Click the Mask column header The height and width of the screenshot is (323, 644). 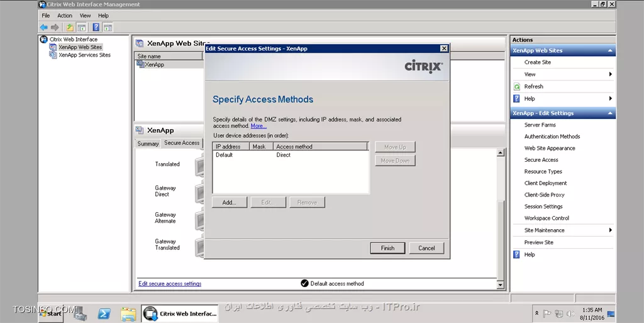262,146
